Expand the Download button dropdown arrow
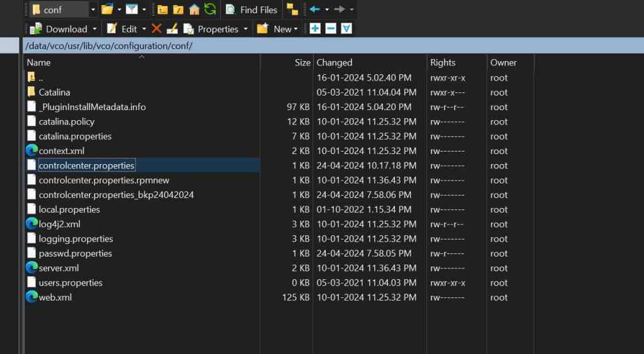This screenshot has height=354, width=644. (95, 29)
